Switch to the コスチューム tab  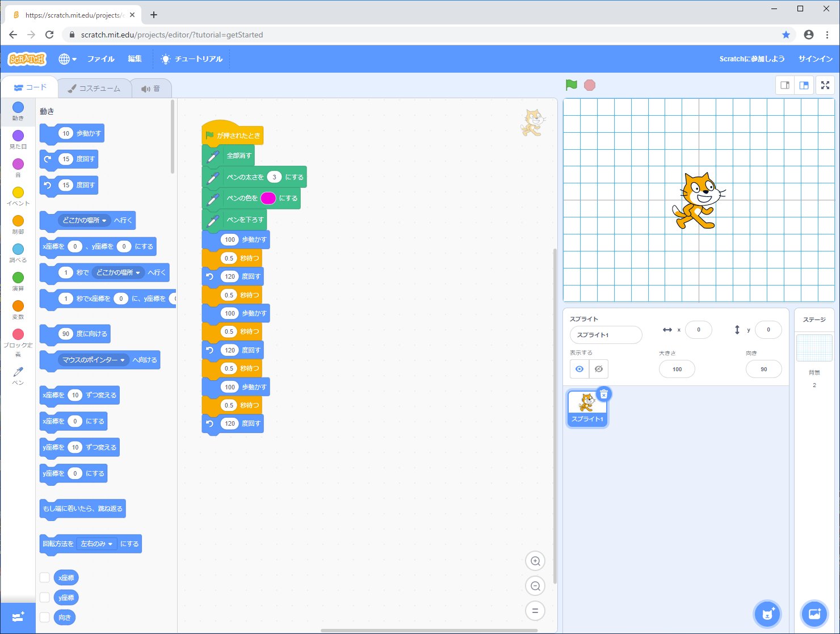[x=94, y=89]
